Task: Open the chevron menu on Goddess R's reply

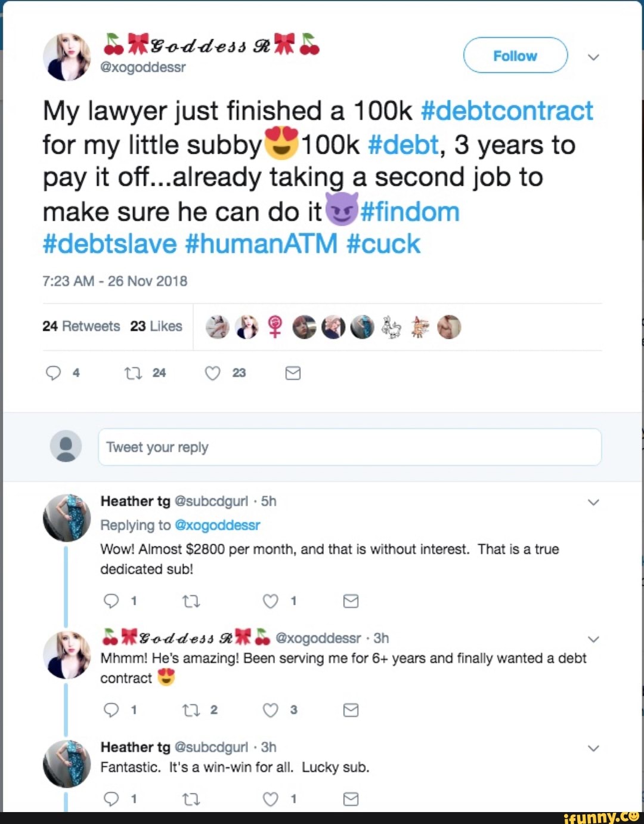Action: tap(593, 639)
